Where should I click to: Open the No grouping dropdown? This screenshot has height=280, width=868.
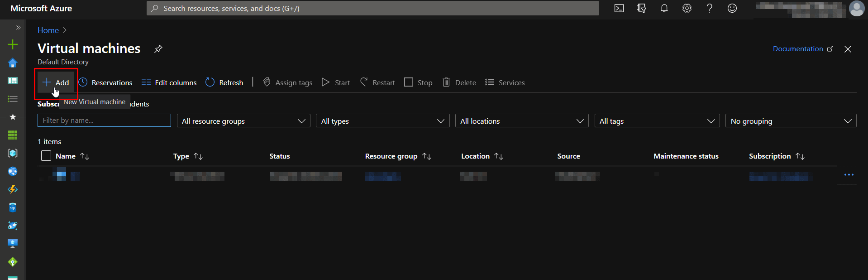791,121
